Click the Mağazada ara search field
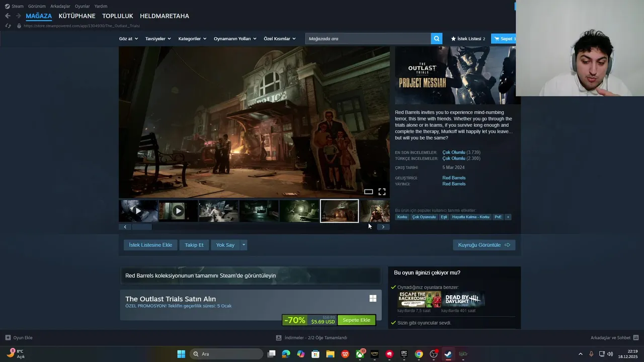644x362 pixels. click(x=368, y=39)
